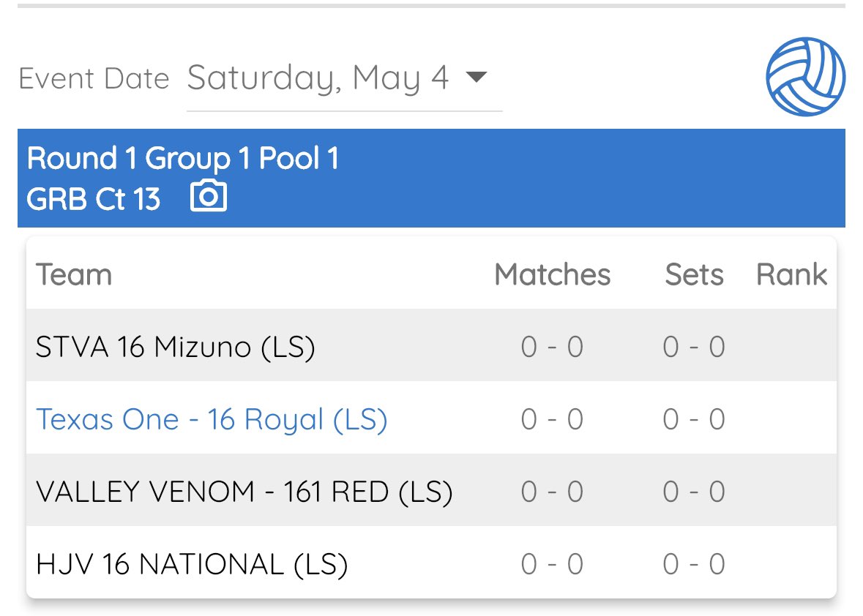Click STVA 16 Mizuno matches record
863x616 pixels.
[552, 347]
